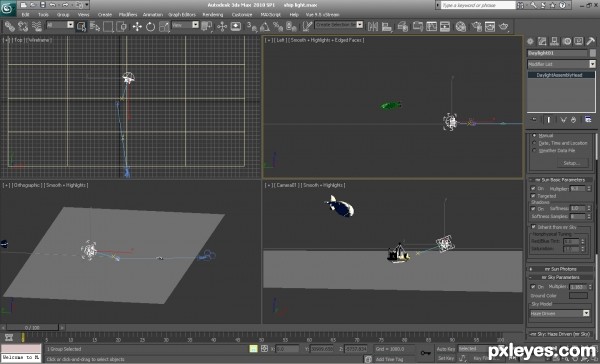Expand mr Sun Photons rollout

[x=561, y=269]
